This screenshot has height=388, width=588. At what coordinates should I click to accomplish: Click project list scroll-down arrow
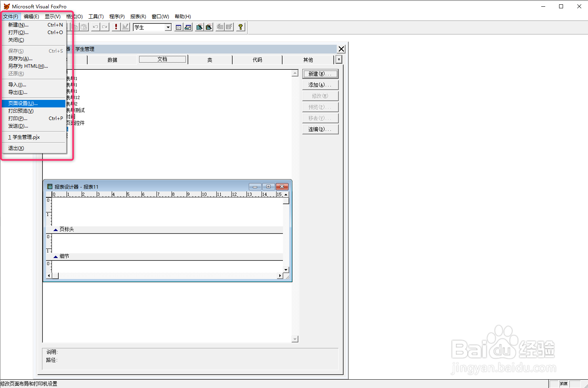tap(295, 339)
